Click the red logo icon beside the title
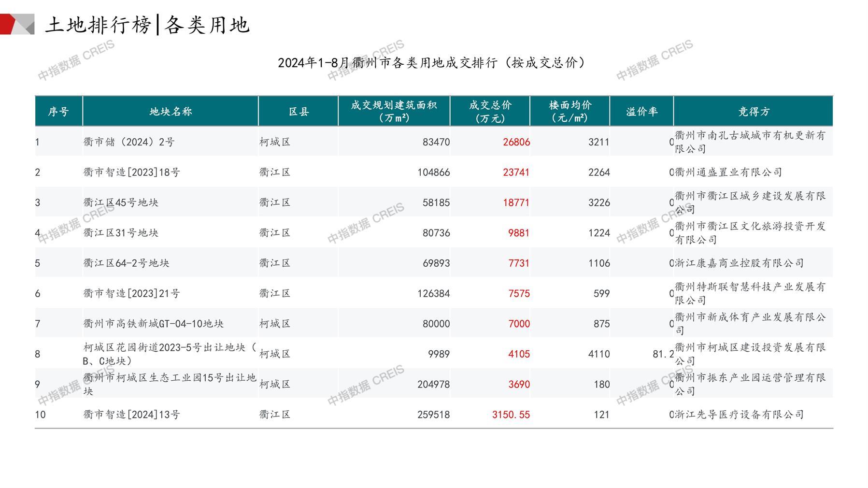 click(17, 24)
